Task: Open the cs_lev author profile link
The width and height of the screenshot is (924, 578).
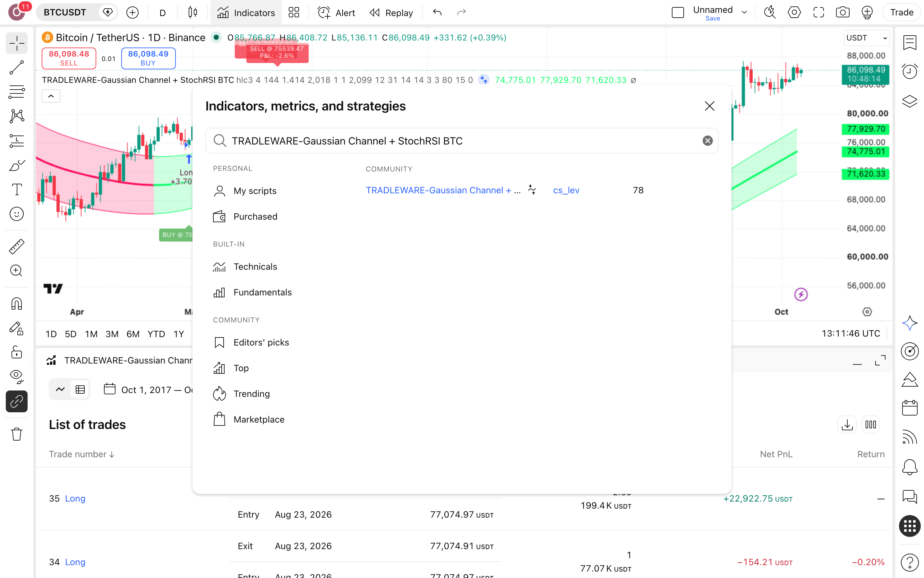Action: point(566,190)
